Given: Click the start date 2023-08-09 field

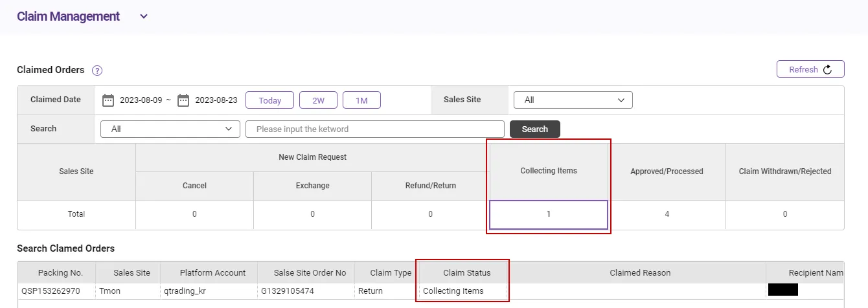Looking at the screenshot, I should click(140, 100).
